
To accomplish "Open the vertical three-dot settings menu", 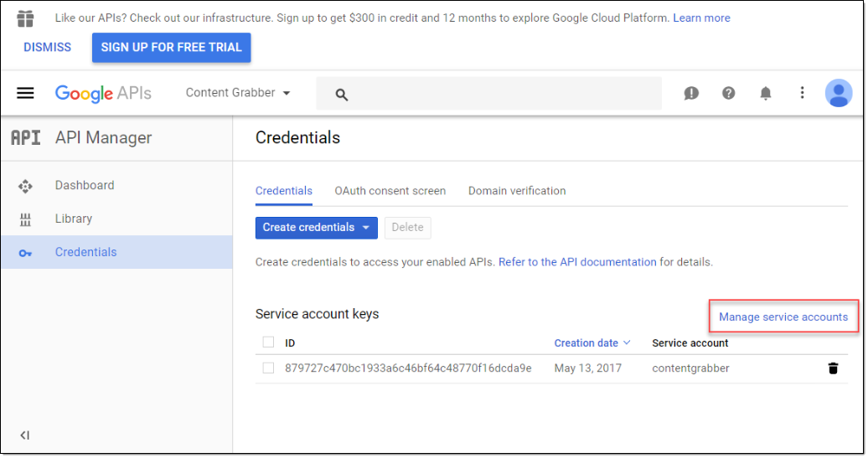I will point(802,93).
